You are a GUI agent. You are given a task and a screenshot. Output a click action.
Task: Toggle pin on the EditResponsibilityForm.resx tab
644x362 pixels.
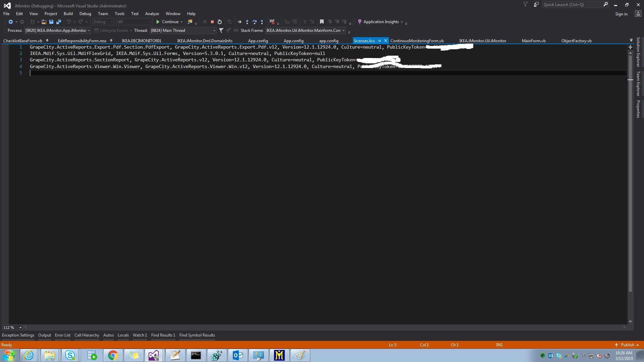(111, 41)
